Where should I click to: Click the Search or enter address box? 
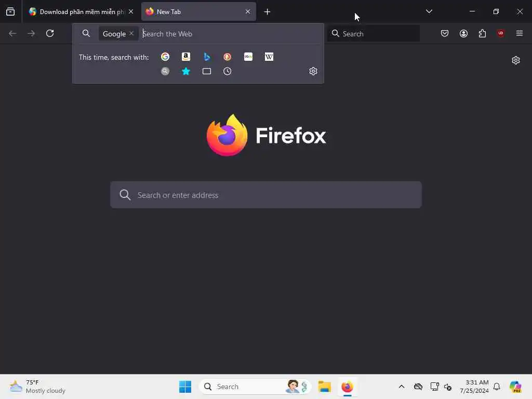click(x=266, y=195)
